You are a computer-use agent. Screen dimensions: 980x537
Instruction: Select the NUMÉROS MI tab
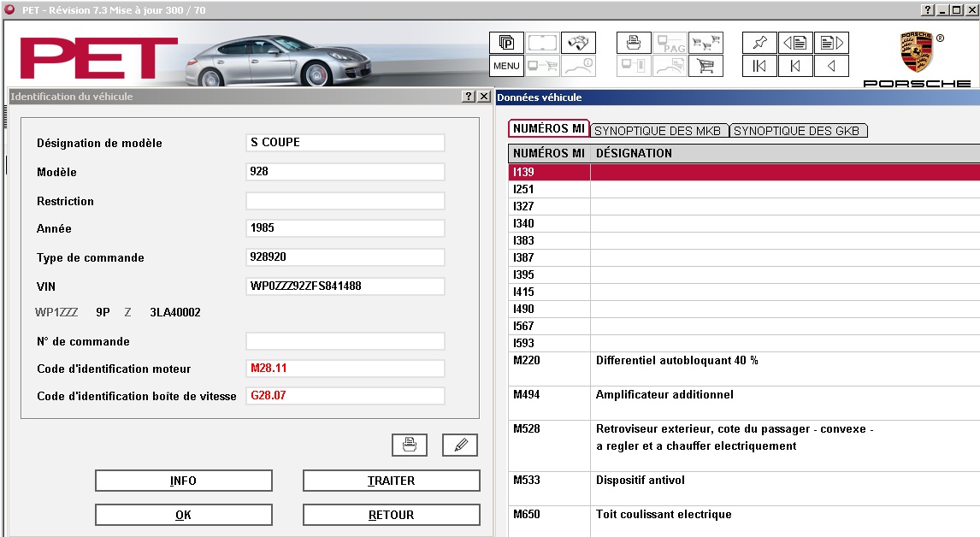click(x=549, y=128)
